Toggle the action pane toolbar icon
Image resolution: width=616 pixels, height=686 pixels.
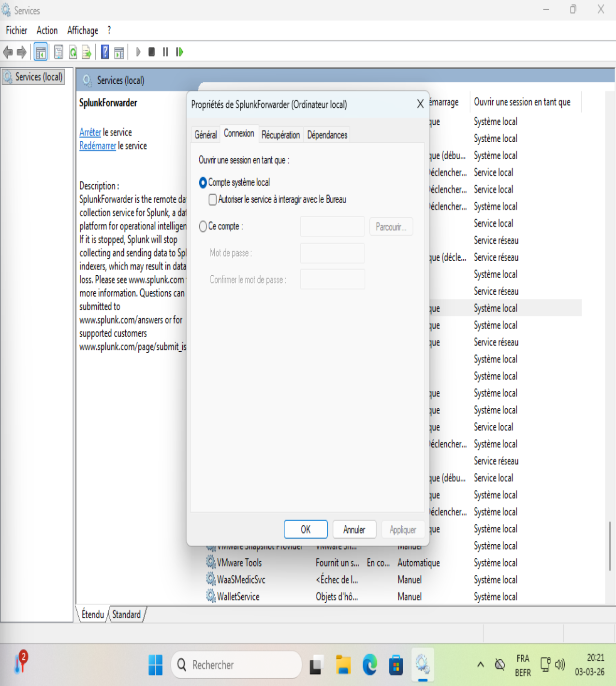click(x=119, y=52)
